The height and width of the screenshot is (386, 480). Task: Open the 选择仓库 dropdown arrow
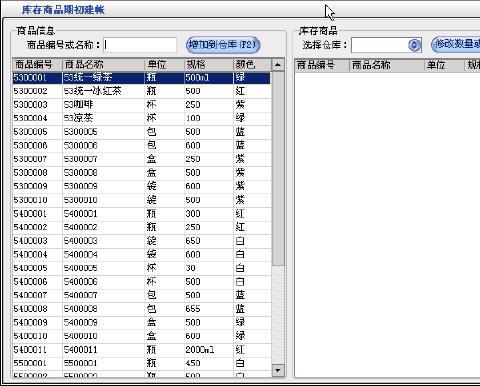click(414, 45)
